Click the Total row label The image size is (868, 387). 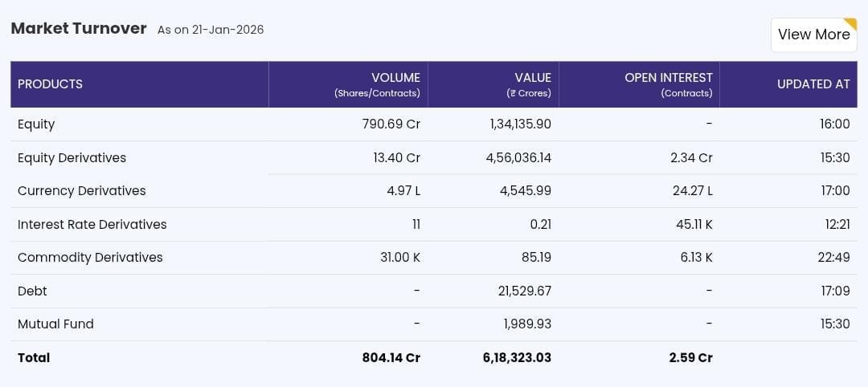(x=34, y=358)
